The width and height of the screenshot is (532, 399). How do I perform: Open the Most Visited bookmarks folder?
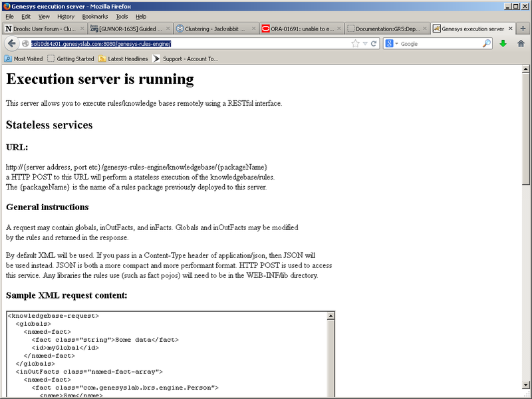point(23,59)
